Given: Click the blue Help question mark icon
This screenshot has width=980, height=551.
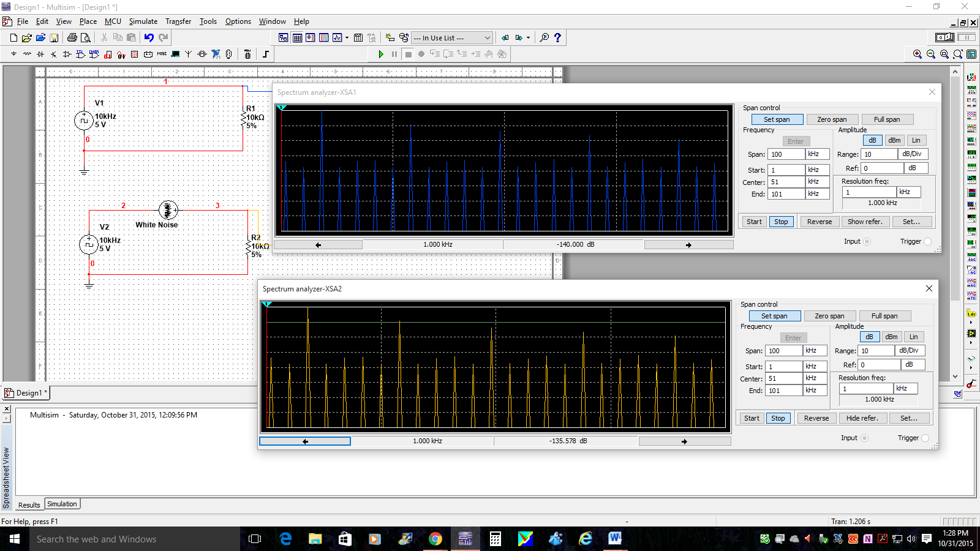Looking at the screenshot, I should [x=557, y=38].
